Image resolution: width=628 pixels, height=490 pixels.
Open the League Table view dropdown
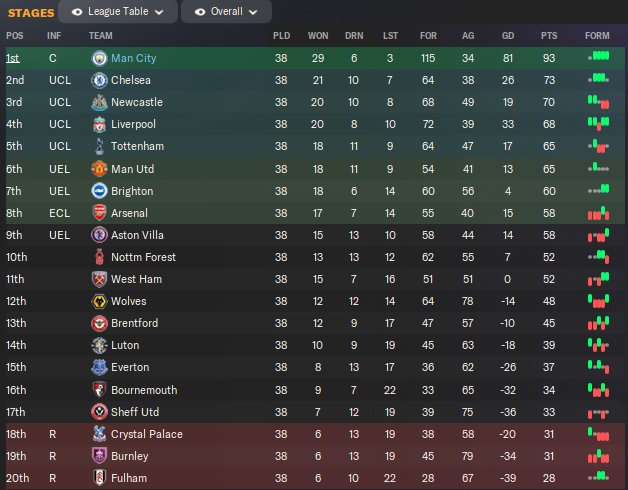click(x=119, y=12)
